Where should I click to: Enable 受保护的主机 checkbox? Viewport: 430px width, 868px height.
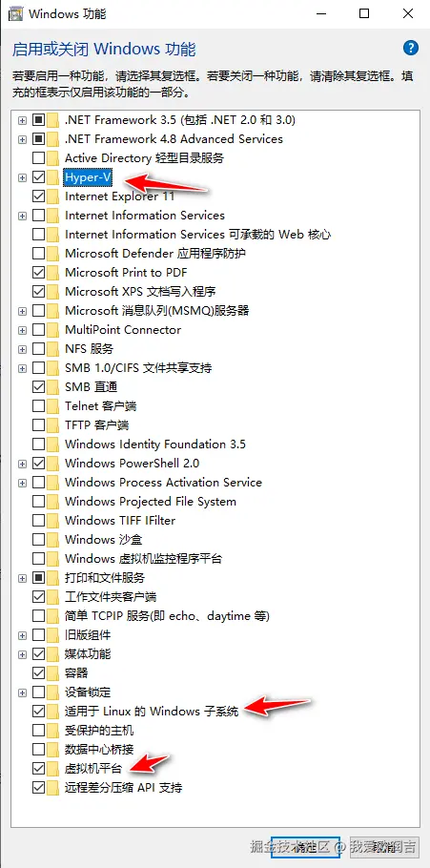[x=39, y=730]
